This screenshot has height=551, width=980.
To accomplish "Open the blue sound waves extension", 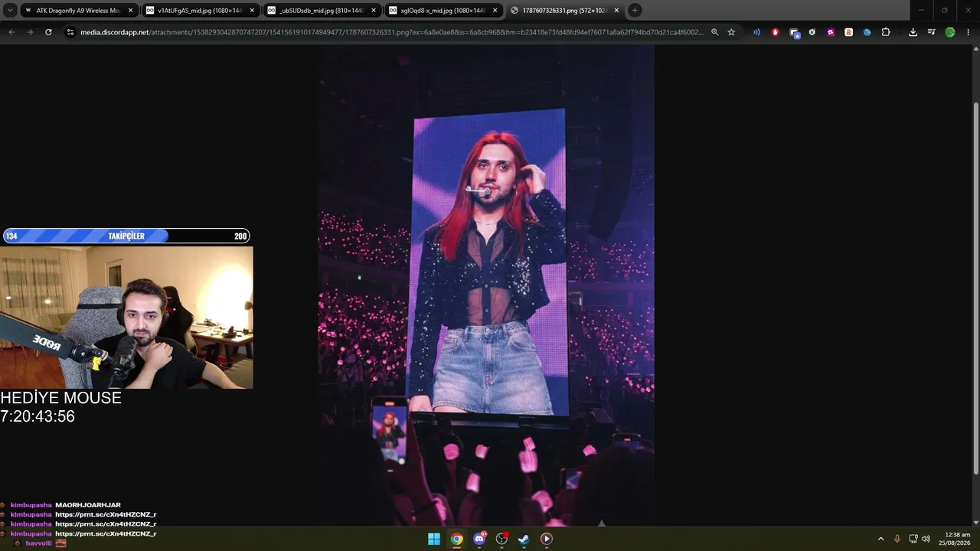I will 756,32.
